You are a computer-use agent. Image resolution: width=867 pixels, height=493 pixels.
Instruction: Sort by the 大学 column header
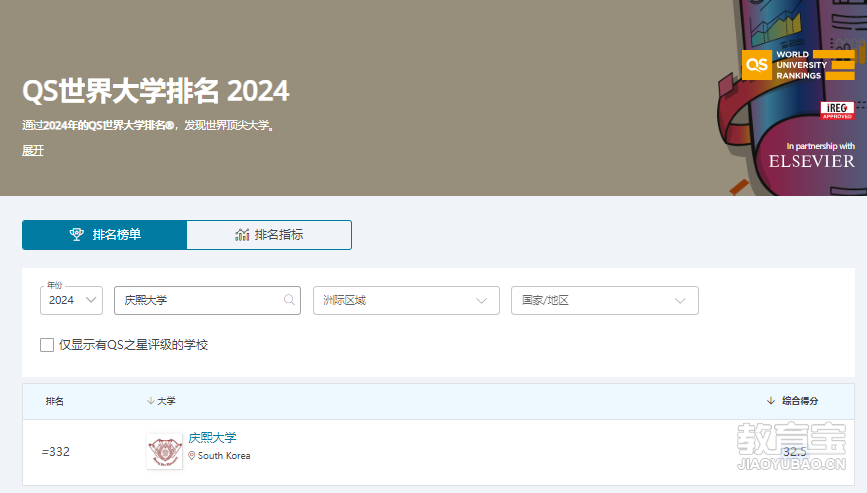tap(161, 401)
